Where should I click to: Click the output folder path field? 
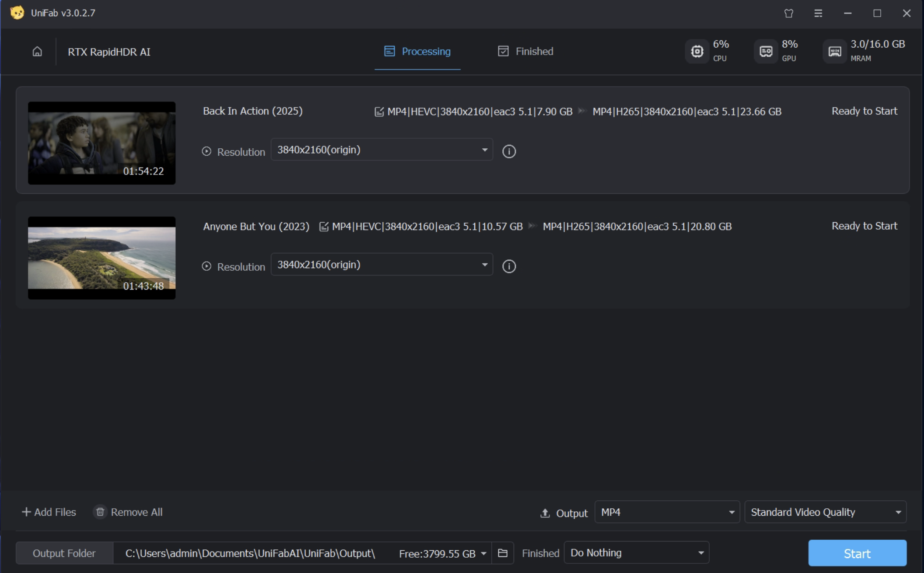(x=250, y=553)
